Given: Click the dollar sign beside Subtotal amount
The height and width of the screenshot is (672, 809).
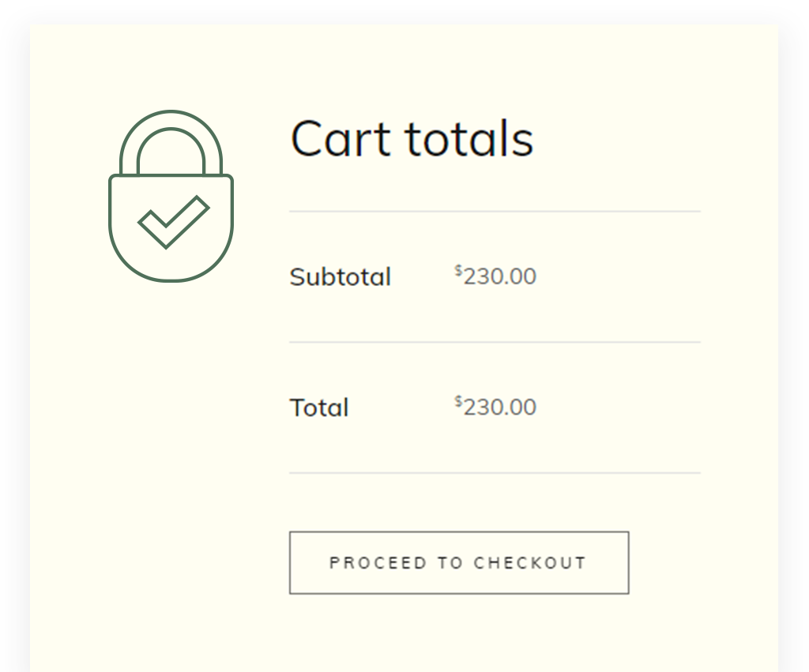Looking at the screenshot, I should point(458,270).
